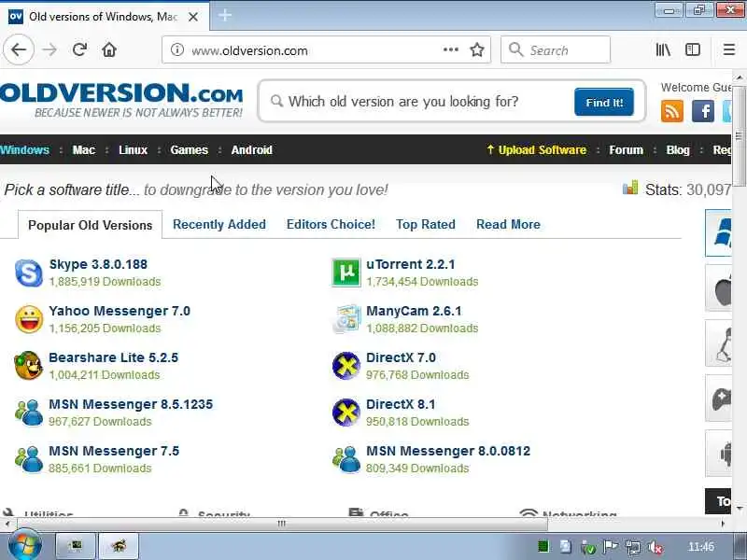Open the Firefox library icon
This screenshot has height=560, width=747.
[x=663, y=49]
